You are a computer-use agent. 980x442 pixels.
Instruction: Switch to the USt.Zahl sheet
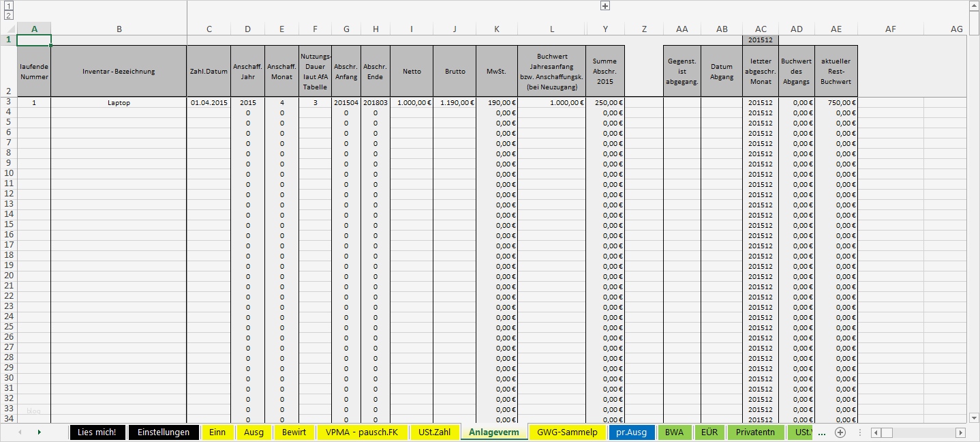tap(435, 432)
